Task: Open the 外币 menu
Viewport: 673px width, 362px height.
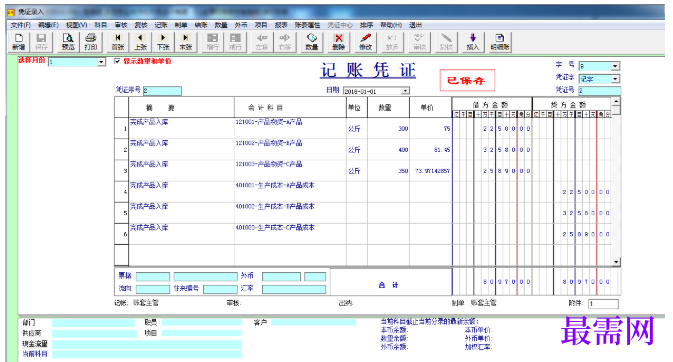Action: point(241,25)
